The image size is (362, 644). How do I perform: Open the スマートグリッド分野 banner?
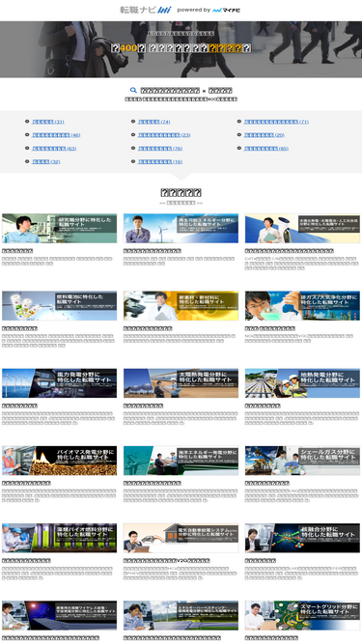coord(302,616)
